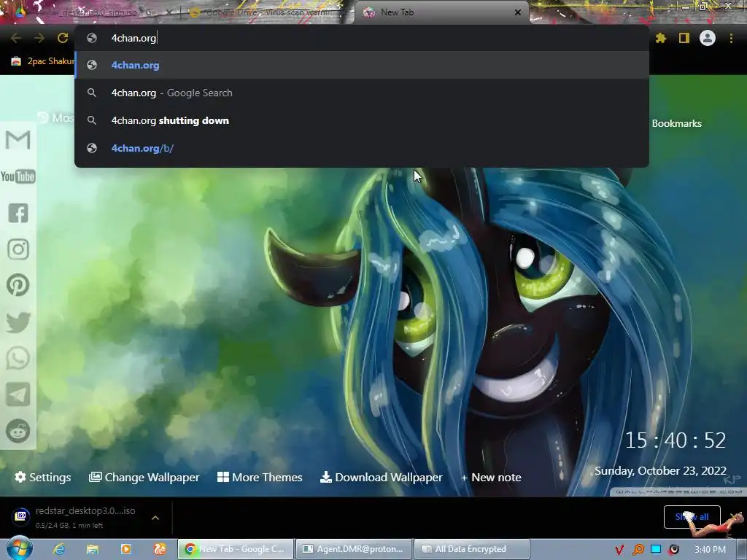Open the Gmail sidebar shortcut
747x560 pixels.
click(18, 140)
